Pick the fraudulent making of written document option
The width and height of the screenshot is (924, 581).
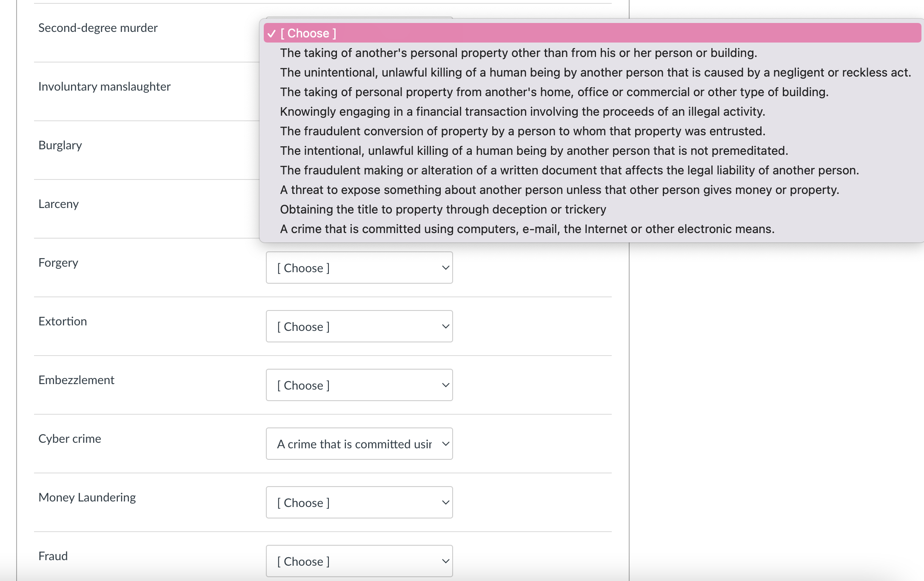(569, 170)
